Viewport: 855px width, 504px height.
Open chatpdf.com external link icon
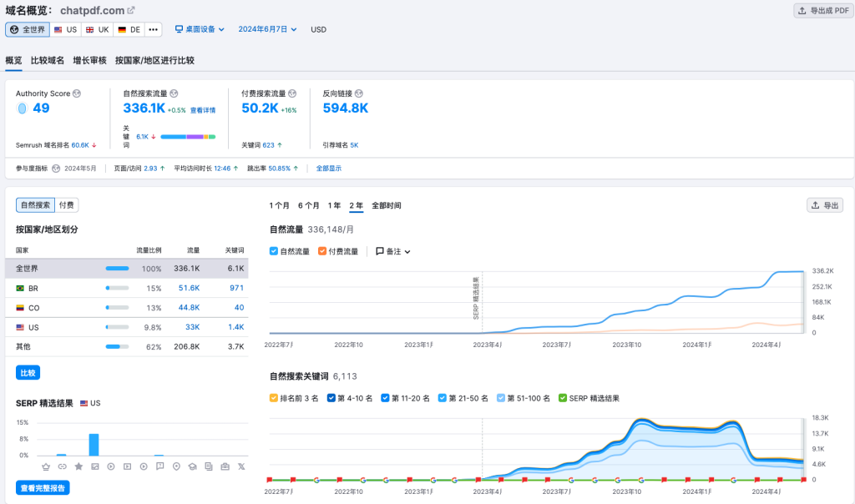pyautogui.click(x=131, y=10)
